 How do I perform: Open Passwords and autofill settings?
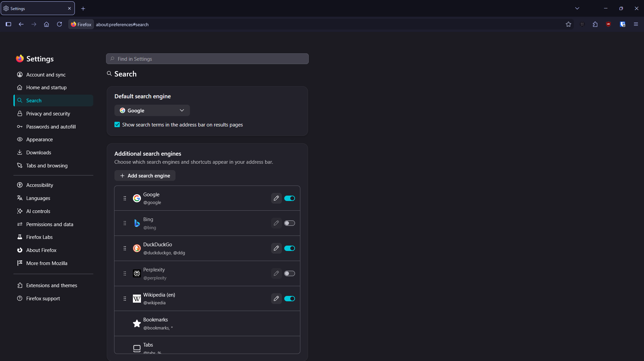coord(53,127)
